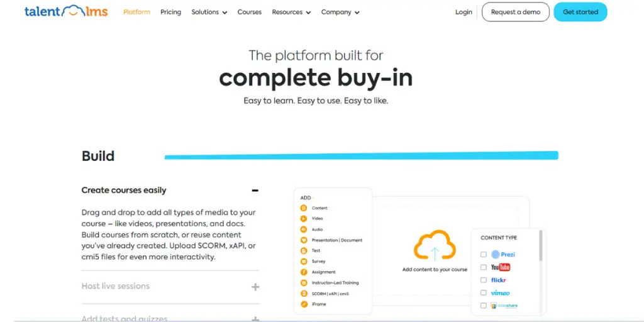Click the Test icon in ADD panel
This screenshot has width=644, height=322.
pyautogui.click(x=303, y=250)
